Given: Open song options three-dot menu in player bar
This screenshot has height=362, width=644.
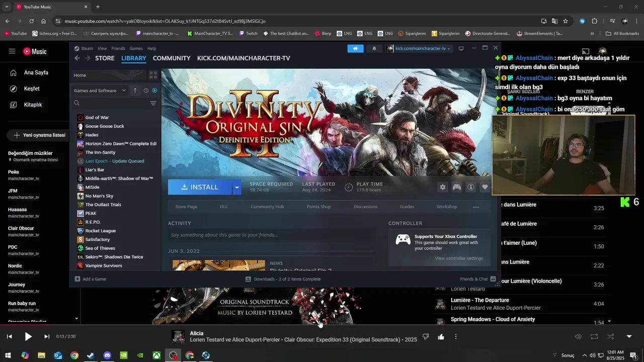Looking at the screenshot, I should pyautogui.click(x=456, y=336).
